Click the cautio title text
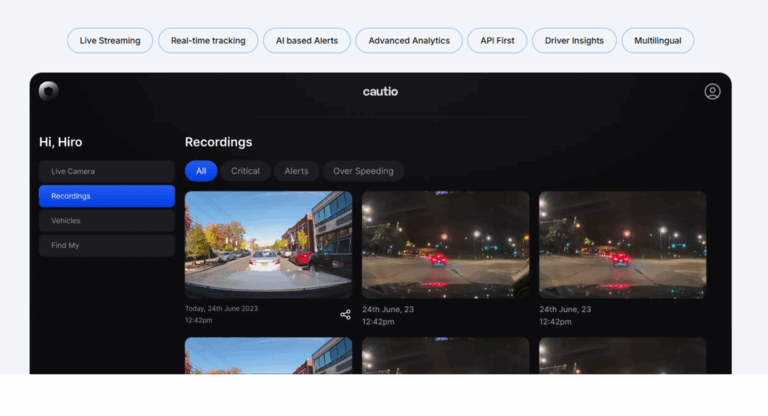The height and width of the screenshot is (416, 768). (x=380, y=92)
